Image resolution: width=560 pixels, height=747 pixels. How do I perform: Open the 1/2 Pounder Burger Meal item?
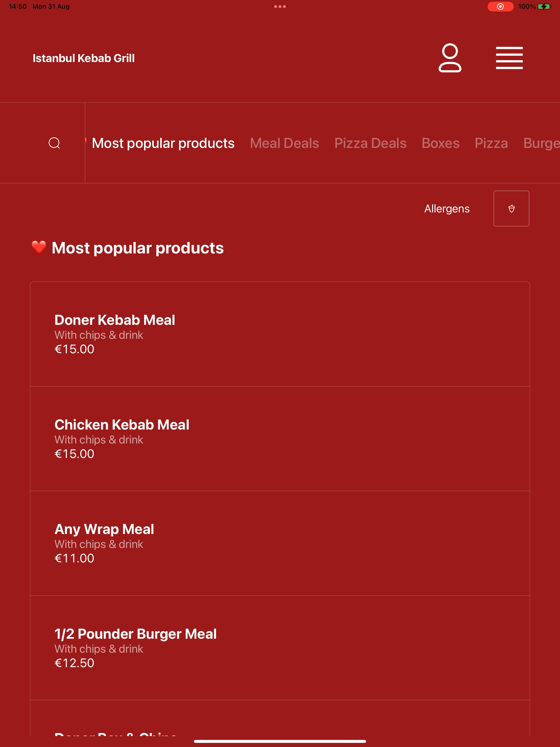(280, 648)
